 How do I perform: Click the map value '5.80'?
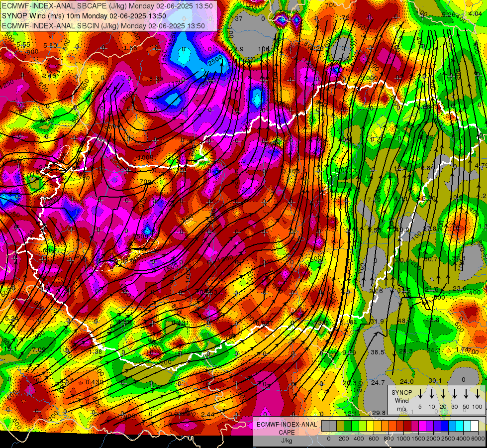point(50,46)
